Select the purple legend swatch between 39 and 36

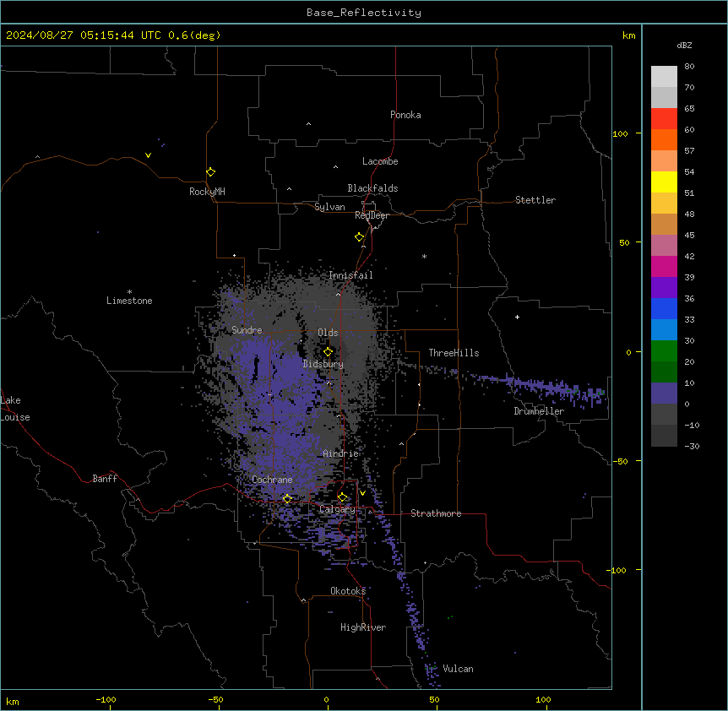click(664, 288)
